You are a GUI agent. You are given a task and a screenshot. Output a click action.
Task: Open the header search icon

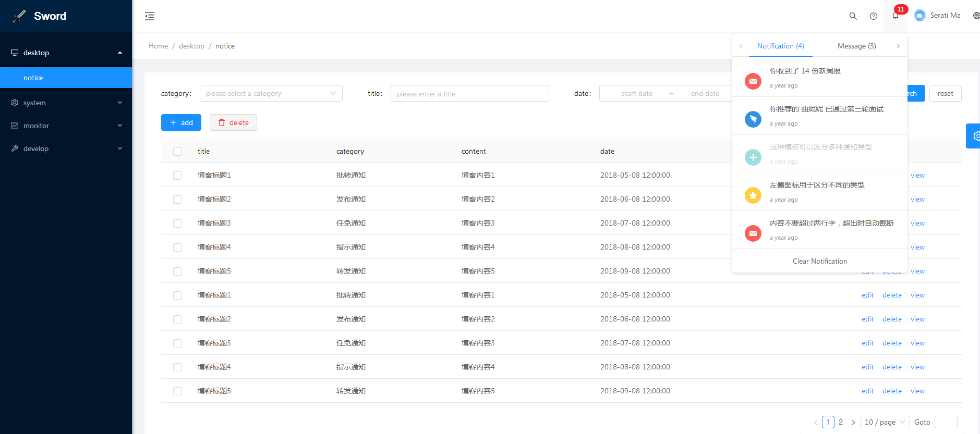click(853, 16)
